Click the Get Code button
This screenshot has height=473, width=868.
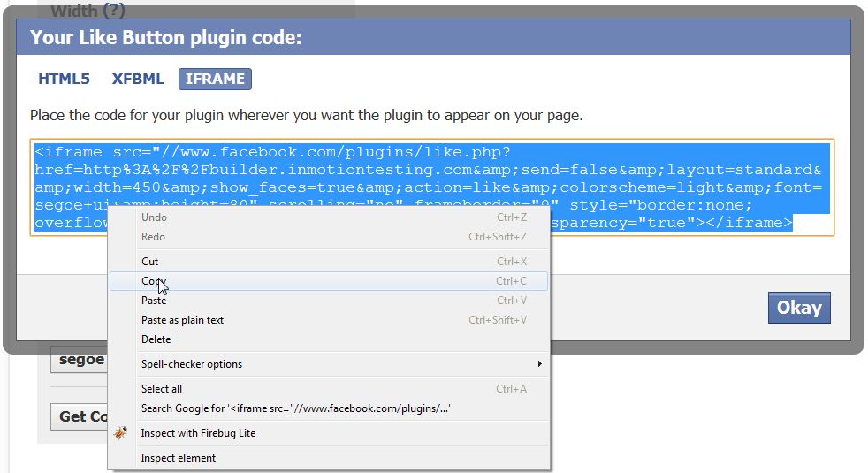(80, 416)
